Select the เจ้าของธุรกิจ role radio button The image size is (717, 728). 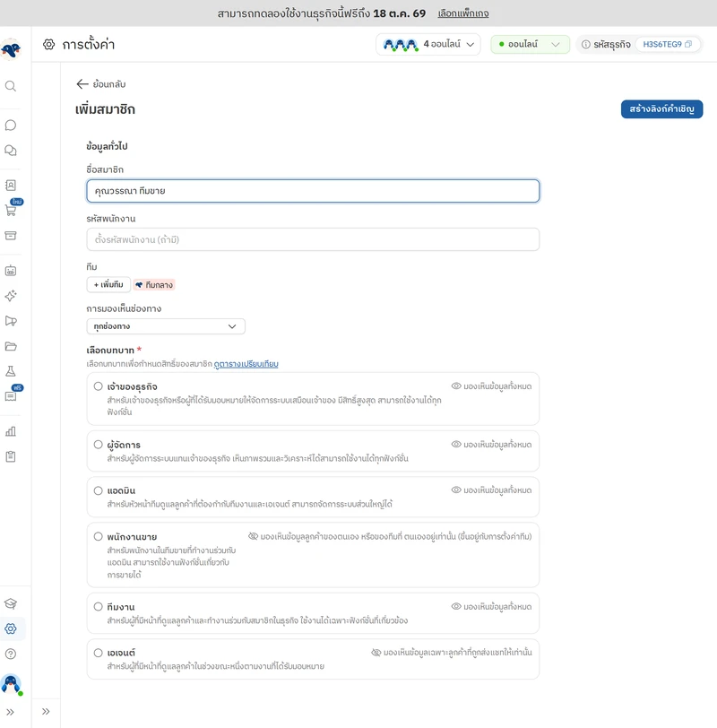[98, 386]
